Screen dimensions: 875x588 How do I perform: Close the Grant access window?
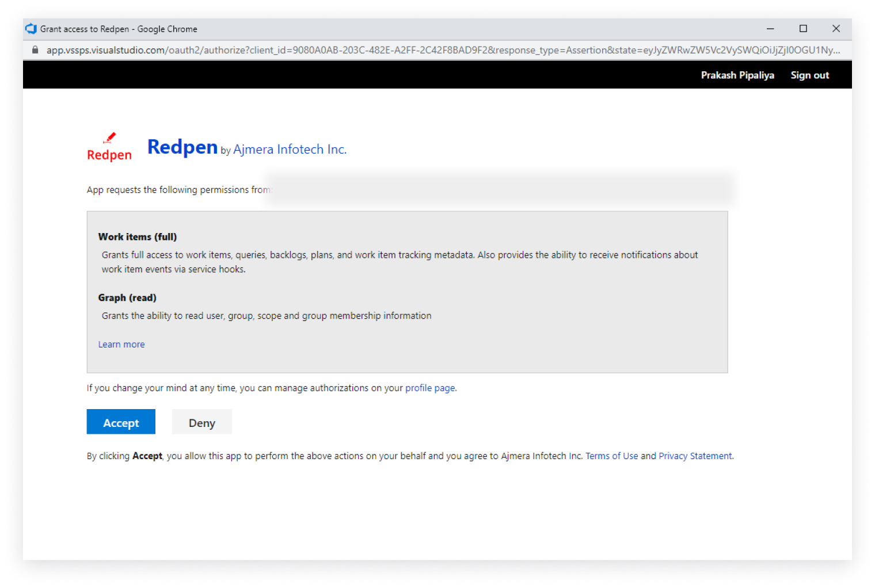(836, 29)
